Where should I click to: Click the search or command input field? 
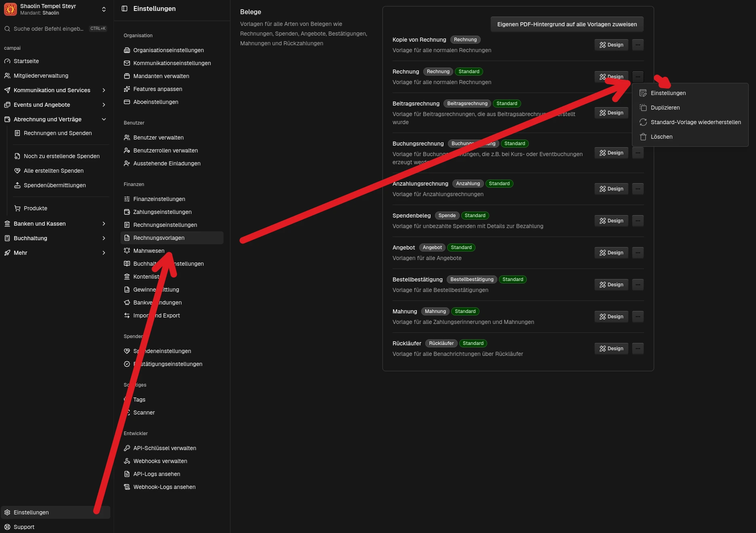pyautogui.click(x=49, y=29)
